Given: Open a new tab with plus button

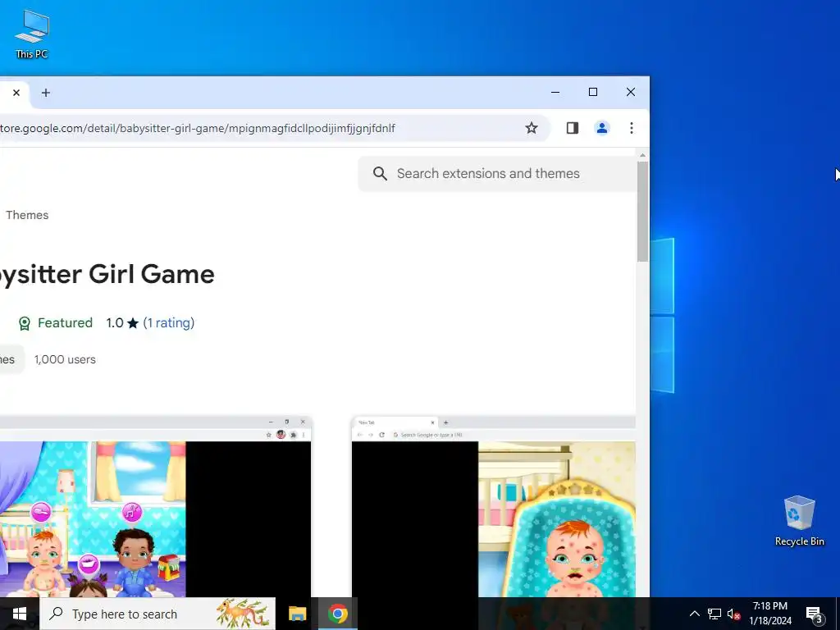Looking at the screenshot, I should 46,93.
